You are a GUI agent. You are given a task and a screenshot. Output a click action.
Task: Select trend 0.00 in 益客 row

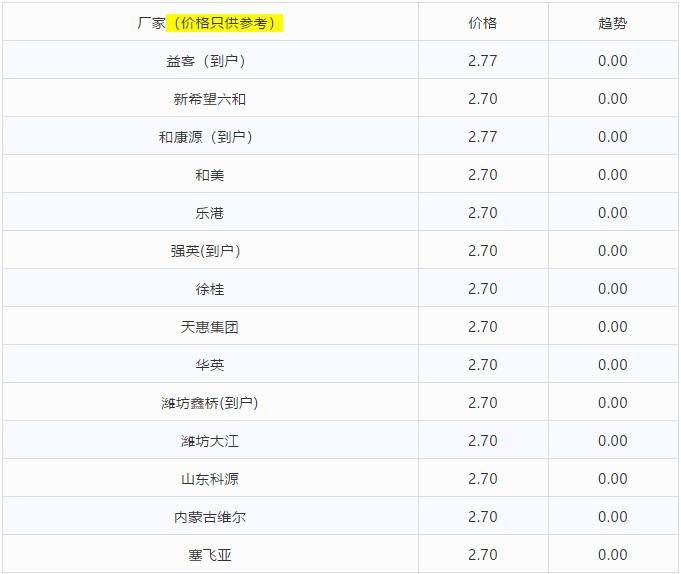(x=612, y=61)
